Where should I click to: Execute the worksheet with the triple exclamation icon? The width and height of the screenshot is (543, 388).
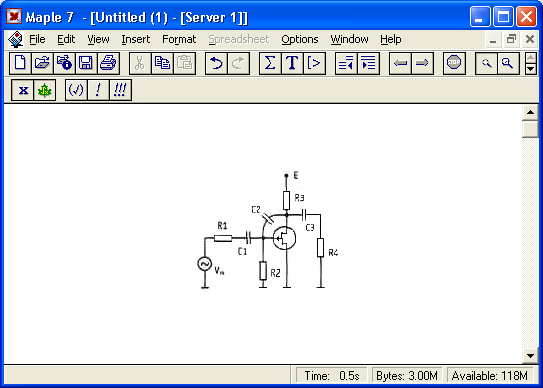click(120, 90)
